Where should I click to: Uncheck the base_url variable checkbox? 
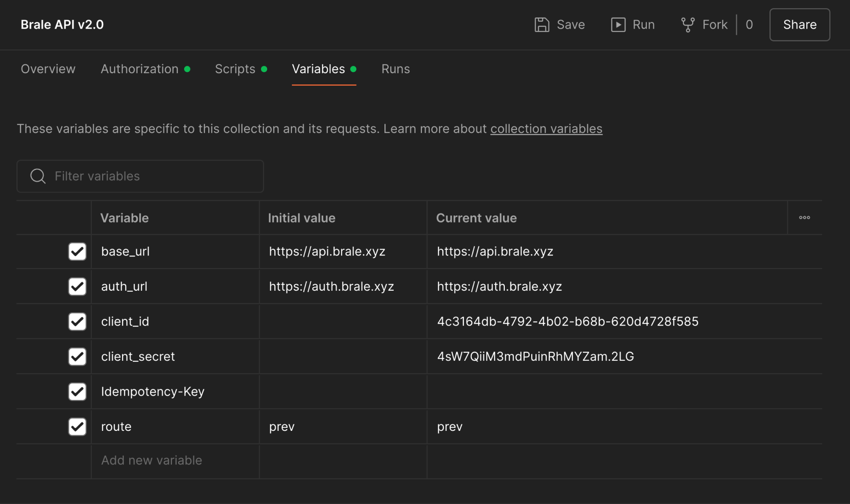pyautogui.click(x=77, y=252)
